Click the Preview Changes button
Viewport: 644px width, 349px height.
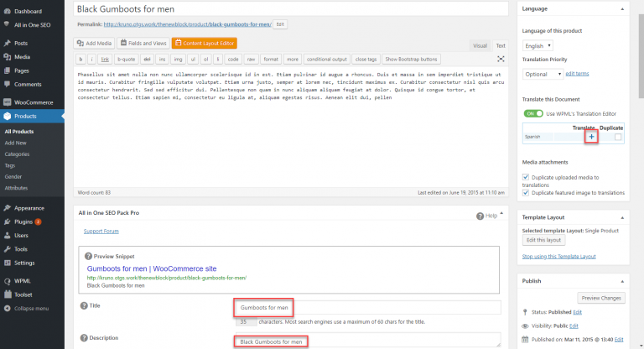coord(601,298)
